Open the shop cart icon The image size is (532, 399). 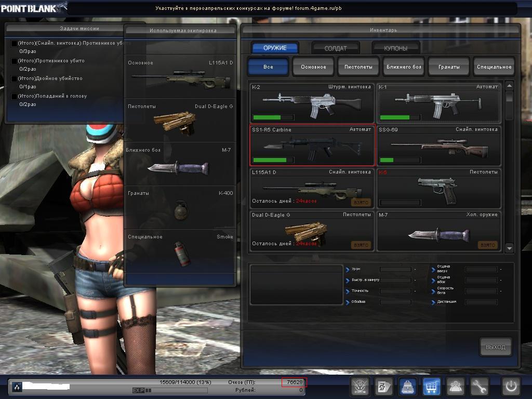click(x=431, y=387)
